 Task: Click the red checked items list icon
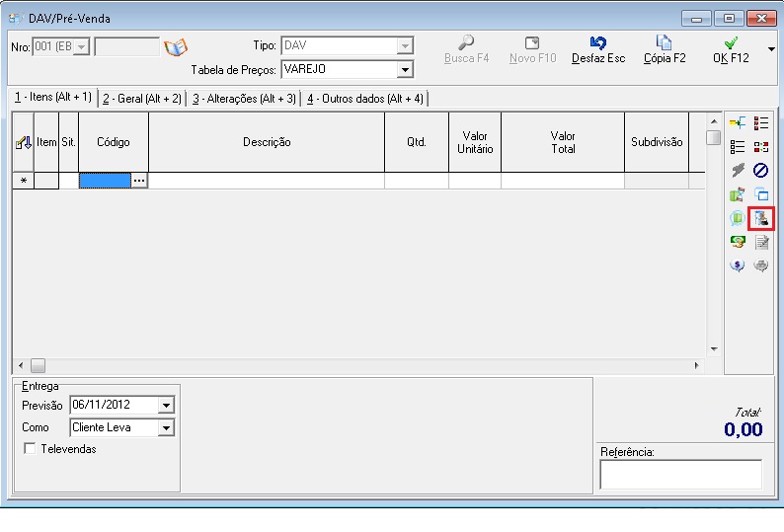tap(761, 122)
